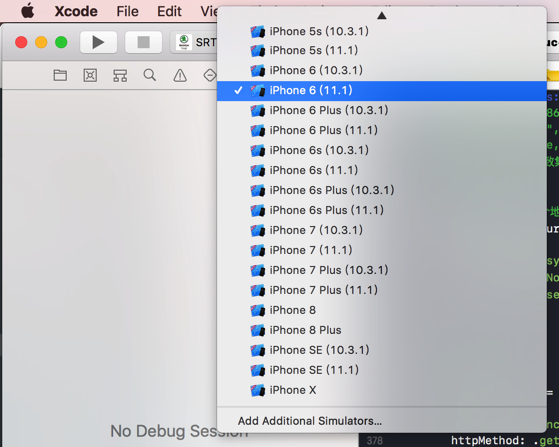Click the scroll-up arrow in simulator list

381,15
